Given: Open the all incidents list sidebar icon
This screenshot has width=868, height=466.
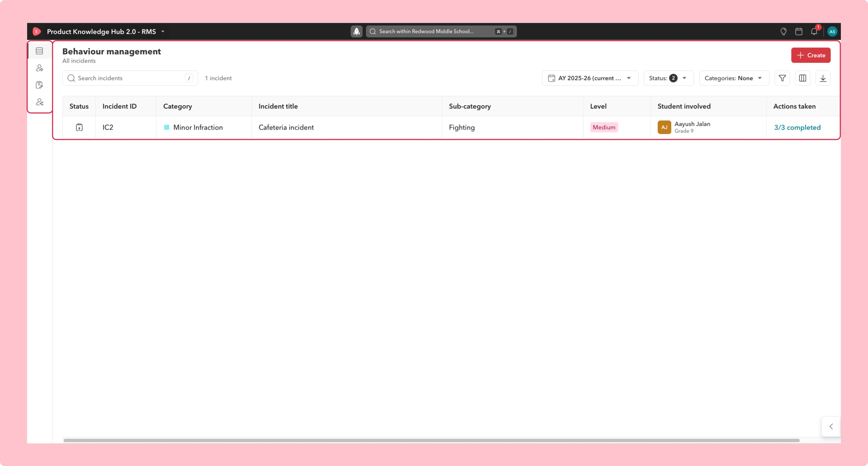Looking at the screenshot, I should pyautogui.click(x=39, y=51).
